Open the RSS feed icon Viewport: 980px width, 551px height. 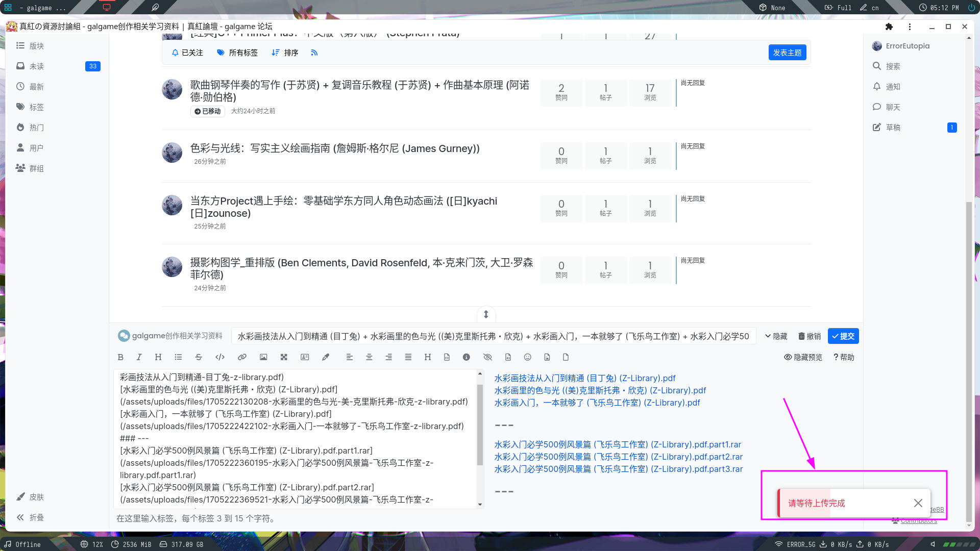click(x=314, y=53)
